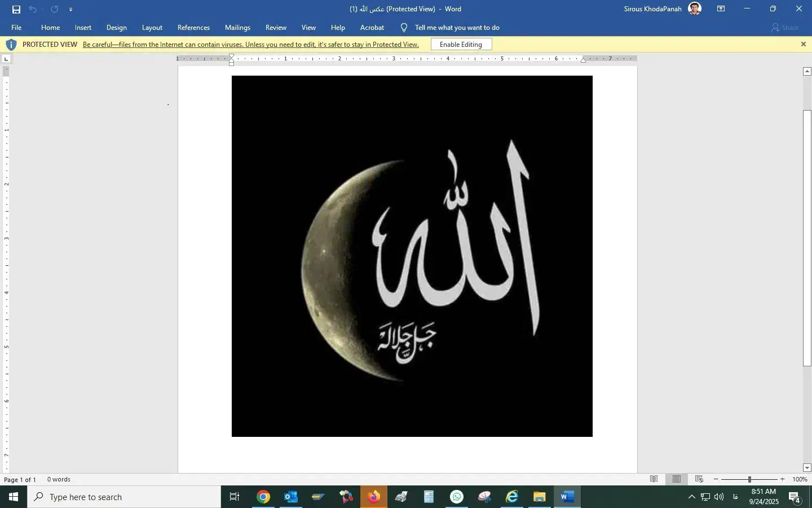Screen dimensions: 812x508
Task: Select Print Layout view
Action: tap(677, 479)
